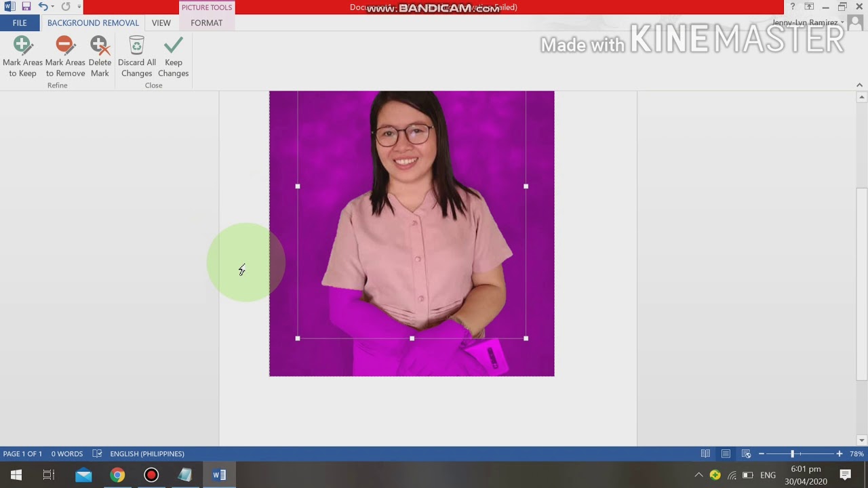Screen dimensions: 868x488
Task: Open Action Center notifications
Action: tap(846, 474)
